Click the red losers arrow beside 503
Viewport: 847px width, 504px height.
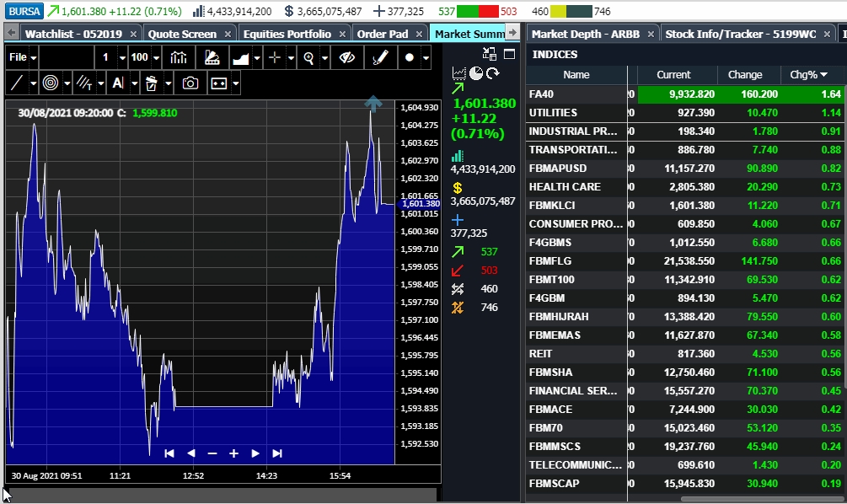[x=458, y=270]
